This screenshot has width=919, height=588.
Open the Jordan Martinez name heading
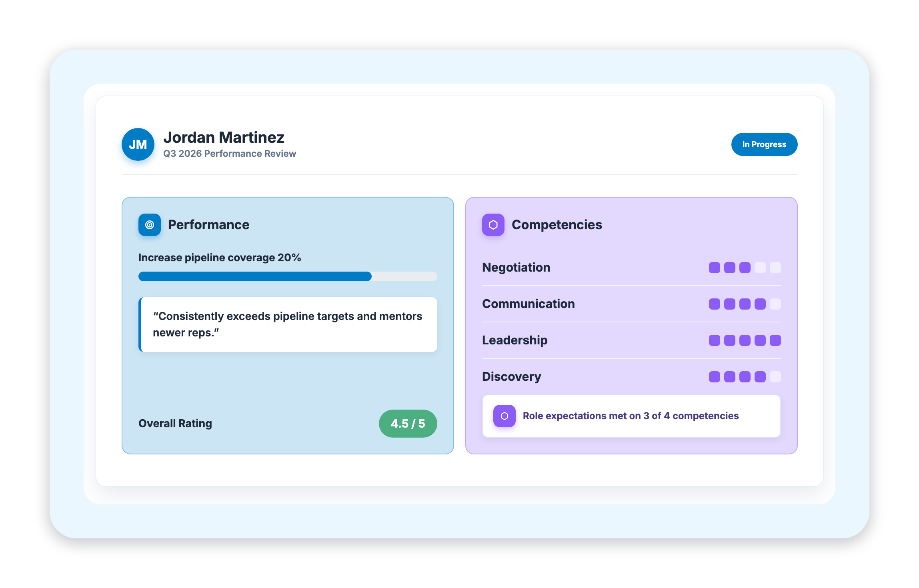tap(224, 138)
